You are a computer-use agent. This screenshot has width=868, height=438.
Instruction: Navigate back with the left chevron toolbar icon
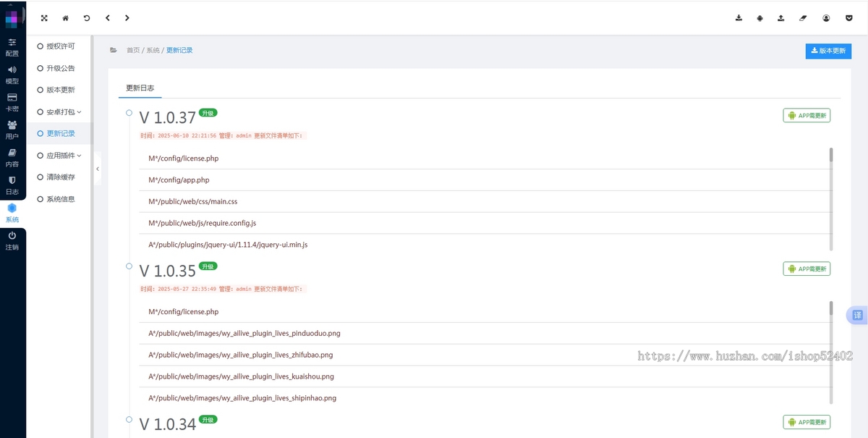pyautogui.click(x=107, y=18)
